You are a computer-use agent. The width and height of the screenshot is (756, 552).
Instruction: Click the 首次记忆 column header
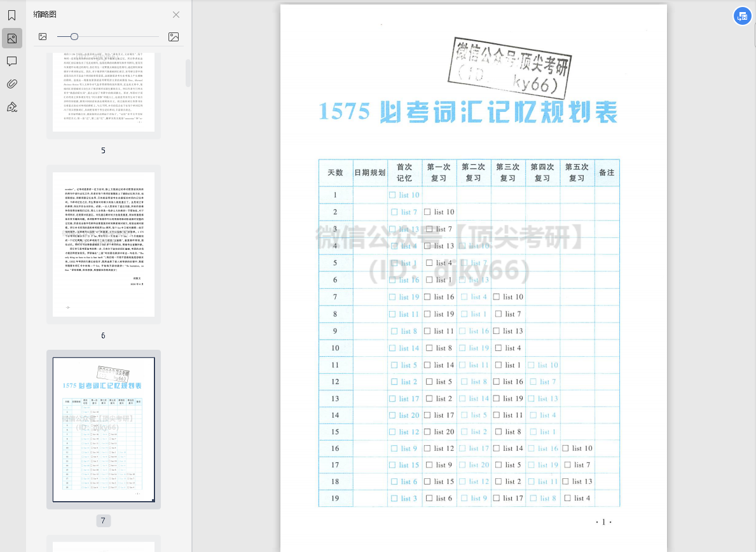pos(404,172)
